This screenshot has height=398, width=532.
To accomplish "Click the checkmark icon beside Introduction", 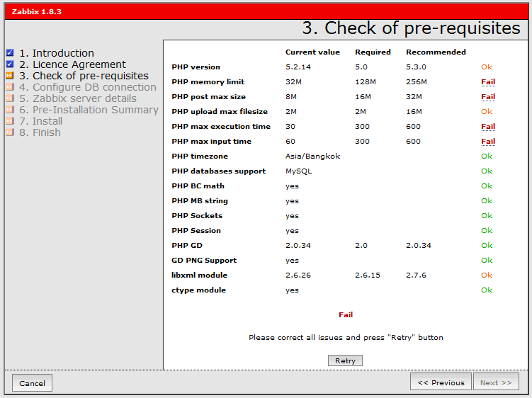I will click(x=10, y=52).
